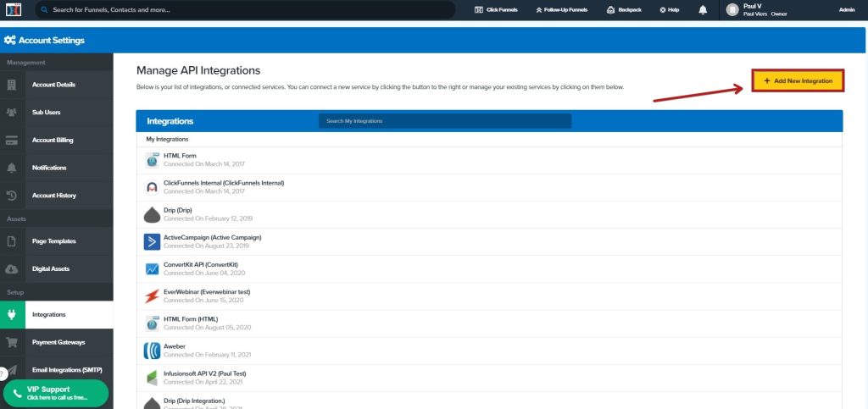
Task: Click the Search My Integrations field
Action: pyautogui.click(x=445, y=120)
